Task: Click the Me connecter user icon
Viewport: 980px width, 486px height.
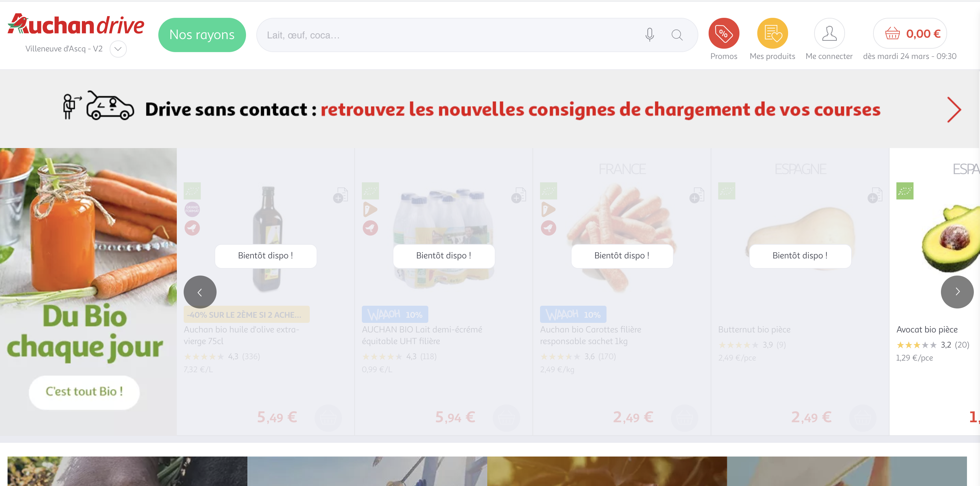Action: (x=829, y=34)
